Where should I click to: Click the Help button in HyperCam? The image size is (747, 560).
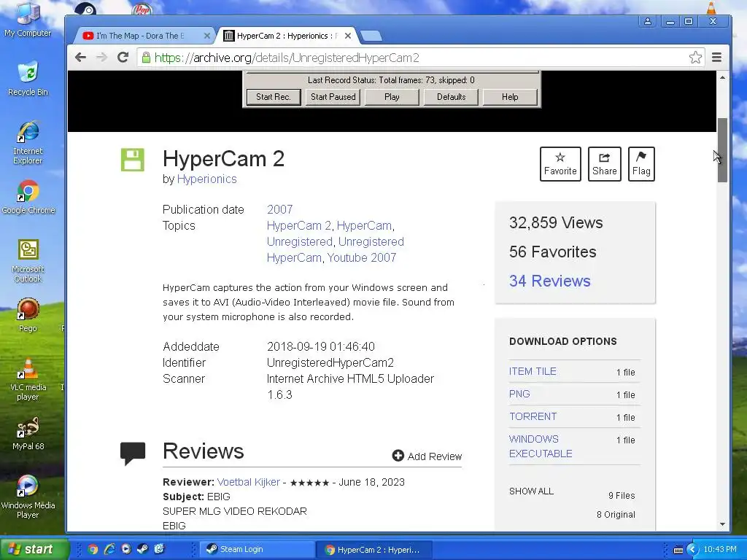pyautogui.click(x=510, y=97)
